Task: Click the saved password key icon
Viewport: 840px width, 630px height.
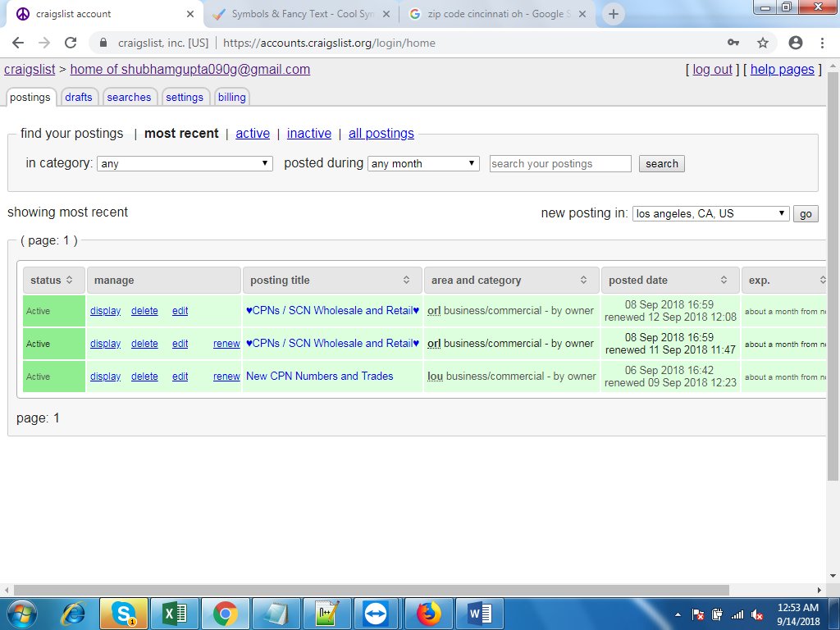Action: click(733, 43)
